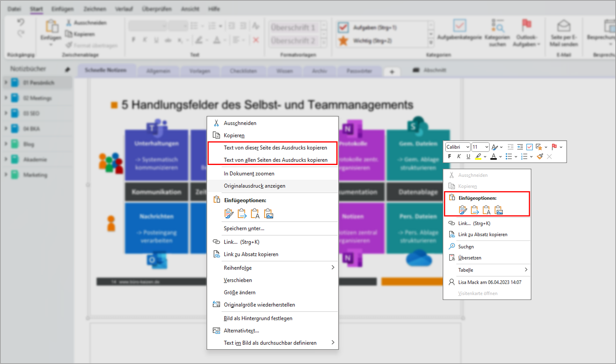Viewport: 616px width, 364px height.
Task: Choose Originalausdruck anzeigen in context menu
Action: click(x=273, y=186)
